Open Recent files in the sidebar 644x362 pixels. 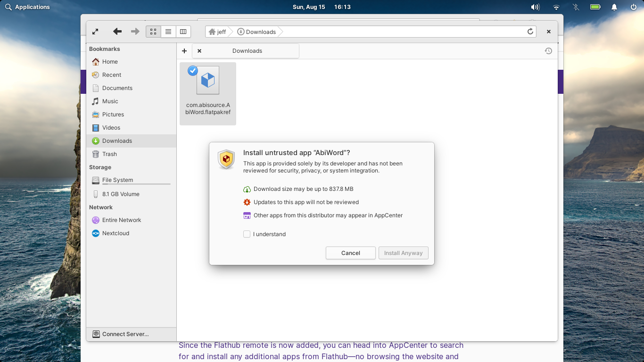point(131,75)
